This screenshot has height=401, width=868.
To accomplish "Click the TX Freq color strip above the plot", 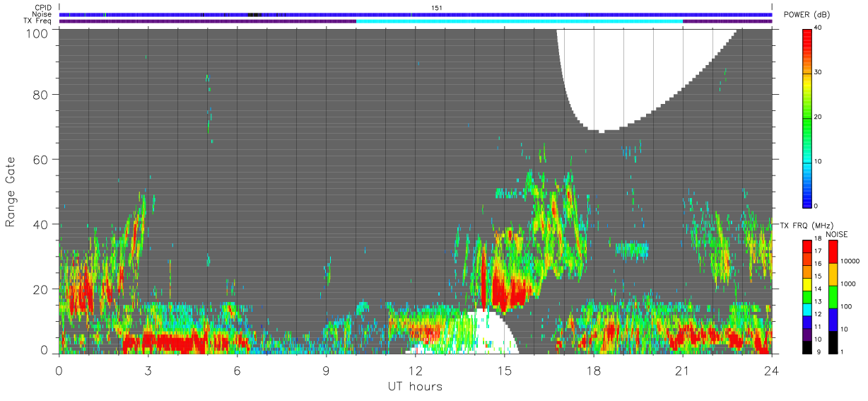I will tap(416, 21).
